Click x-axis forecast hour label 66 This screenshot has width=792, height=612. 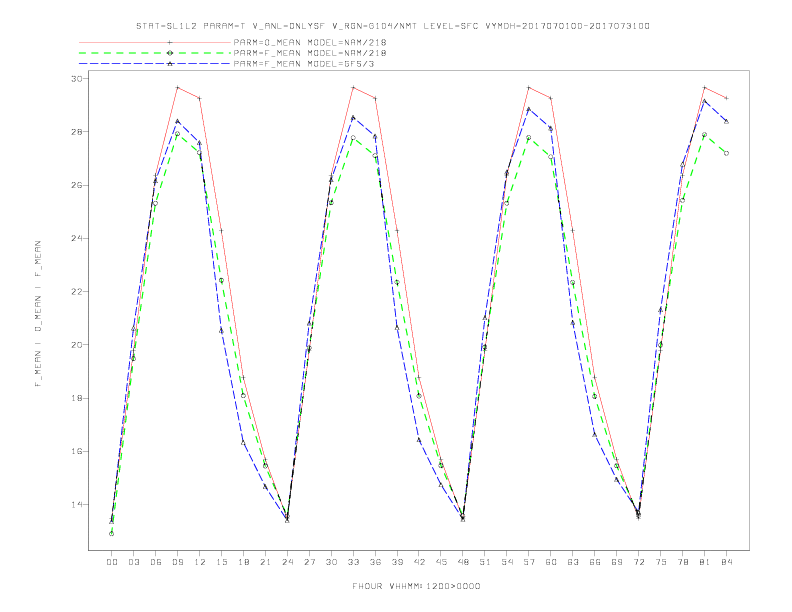[595, 562]
